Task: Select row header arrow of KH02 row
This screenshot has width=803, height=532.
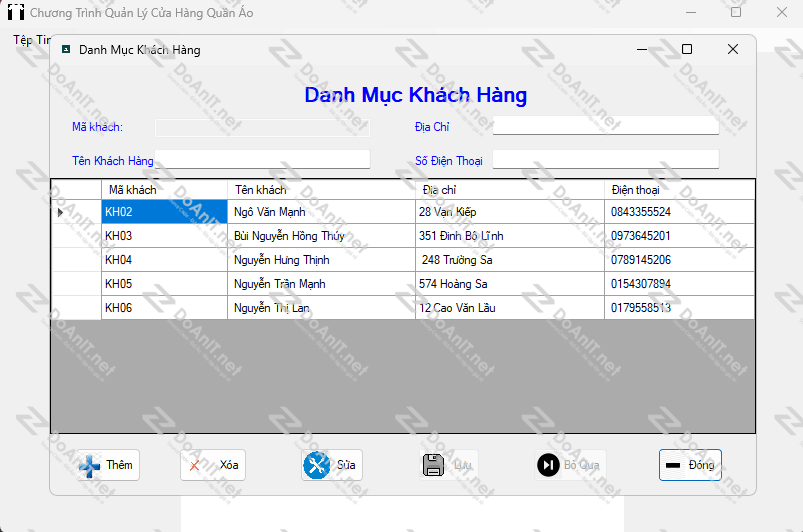Action: point(60,212)
